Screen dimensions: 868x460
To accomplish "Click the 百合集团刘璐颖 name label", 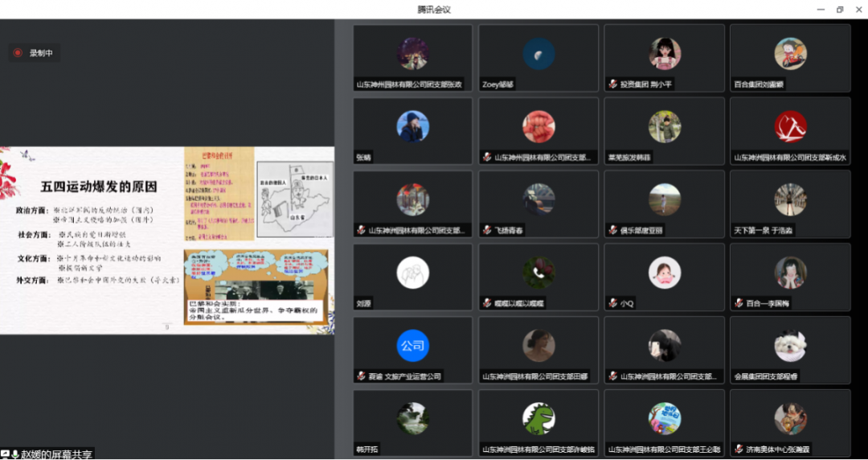I will (x=758, y=84).
